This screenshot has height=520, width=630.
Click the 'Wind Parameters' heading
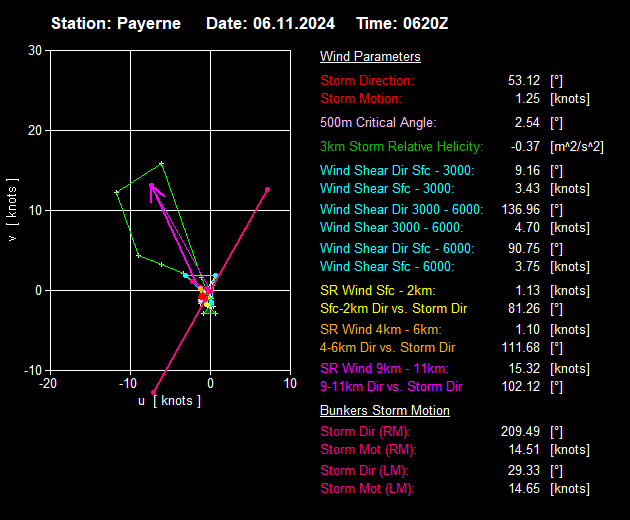[x=370, y=57]
